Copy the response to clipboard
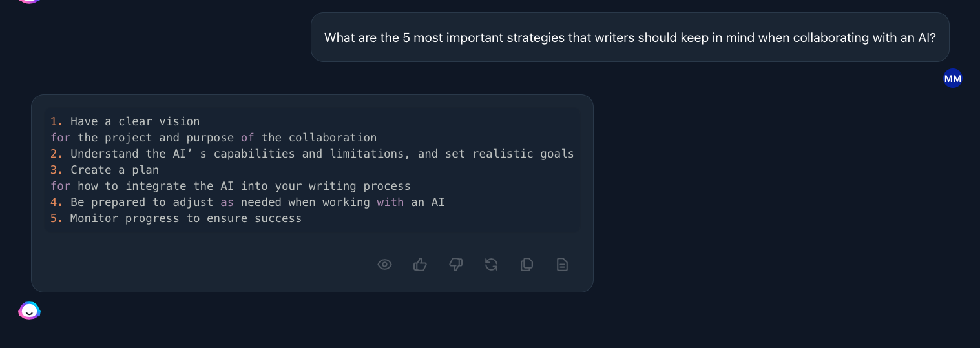 pyautogui.click(x=526, y=264)
